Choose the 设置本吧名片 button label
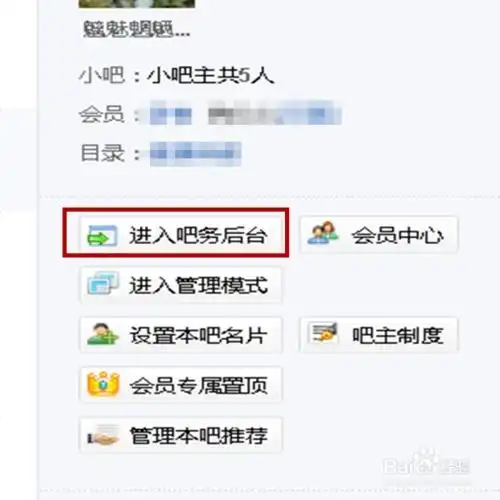 [x=199, y=335]
